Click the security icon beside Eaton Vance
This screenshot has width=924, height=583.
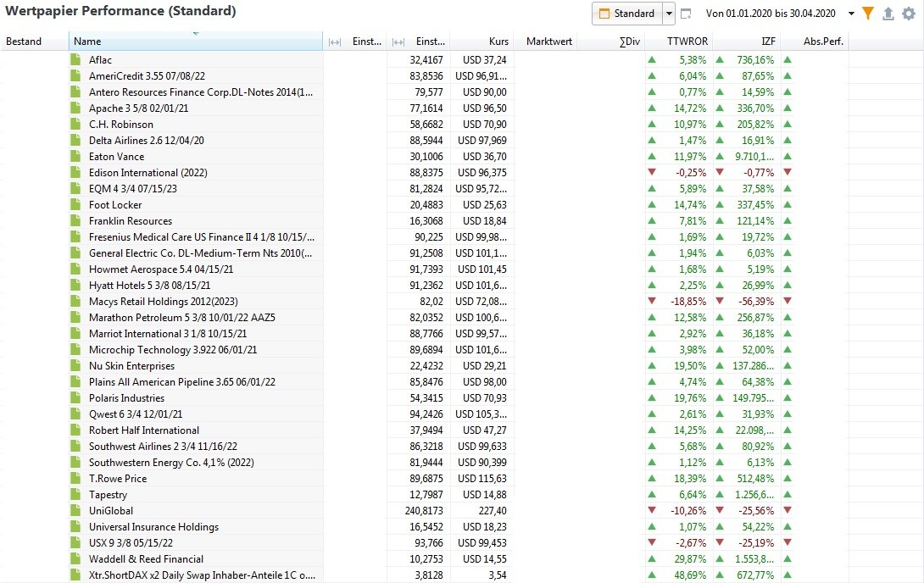click(75, 156)
